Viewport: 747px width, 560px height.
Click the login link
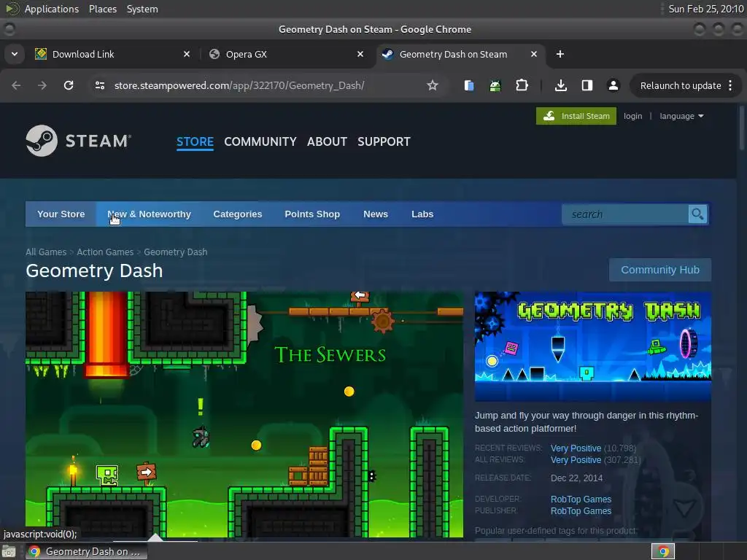632,116
